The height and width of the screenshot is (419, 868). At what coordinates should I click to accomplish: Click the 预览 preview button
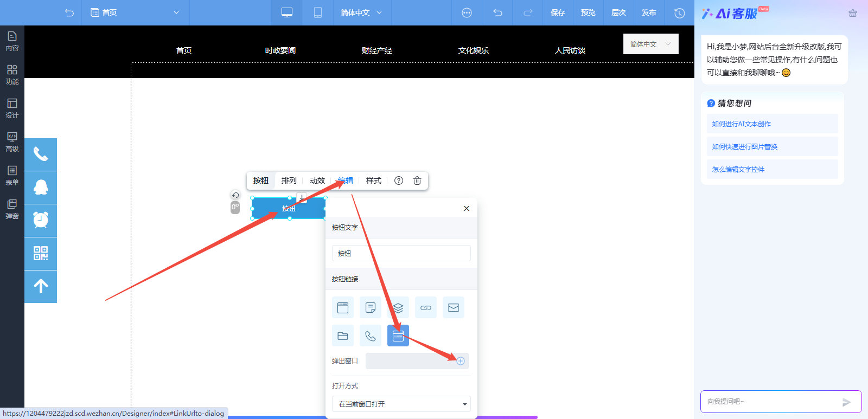click(x=588, y=12)
